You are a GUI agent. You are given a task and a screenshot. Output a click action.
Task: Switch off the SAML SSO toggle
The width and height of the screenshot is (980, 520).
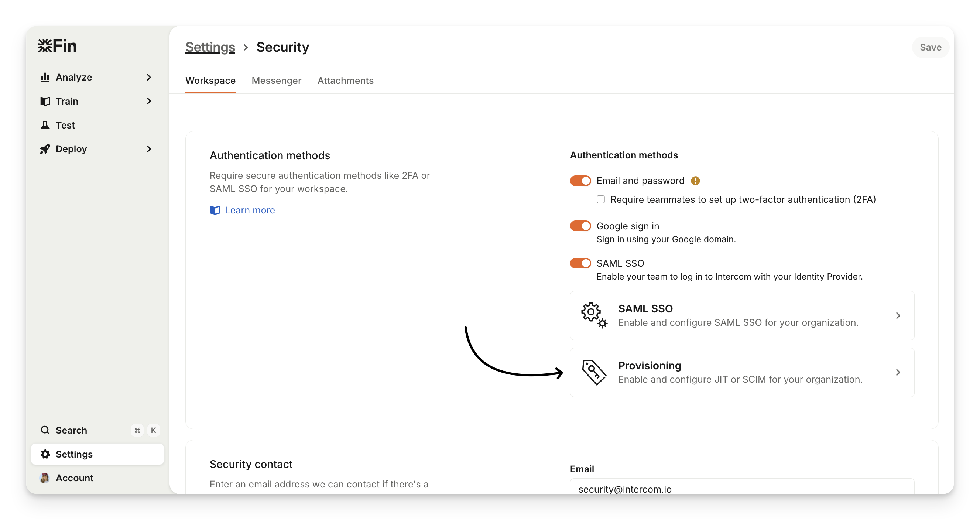[x=580, y=263]
